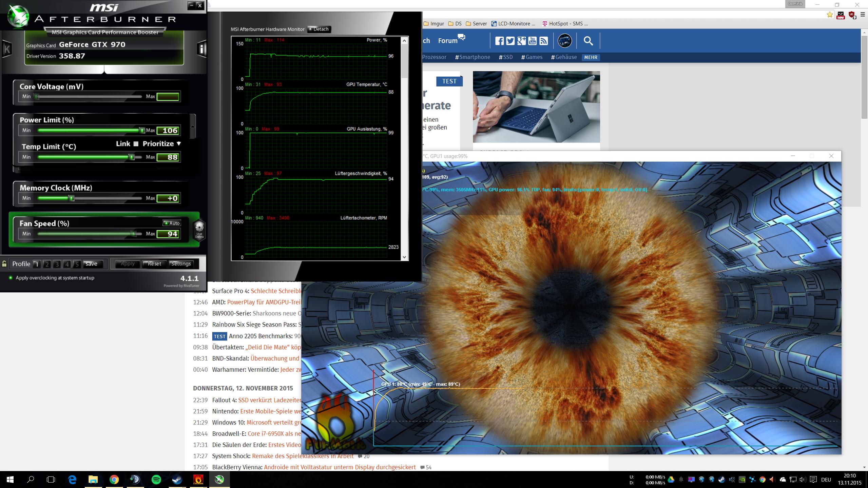Click the round user avatar in site header

pos(565,41)
